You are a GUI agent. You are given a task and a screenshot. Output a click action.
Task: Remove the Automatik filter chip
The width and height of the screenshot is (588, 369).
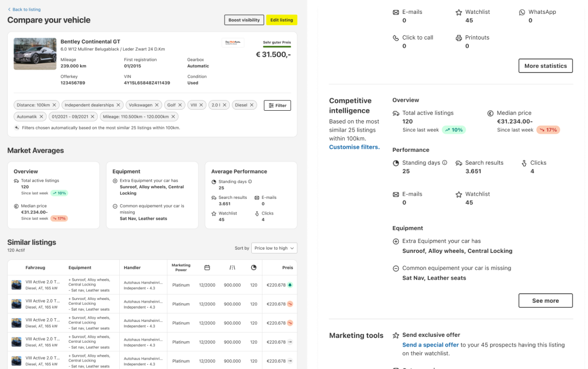pos(41,117)
